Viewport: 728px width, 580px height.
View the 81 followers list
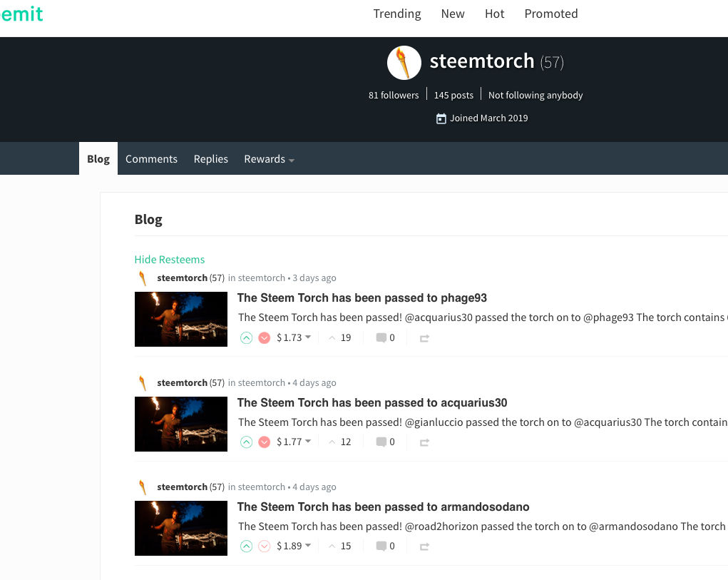[x=394, y=95]
